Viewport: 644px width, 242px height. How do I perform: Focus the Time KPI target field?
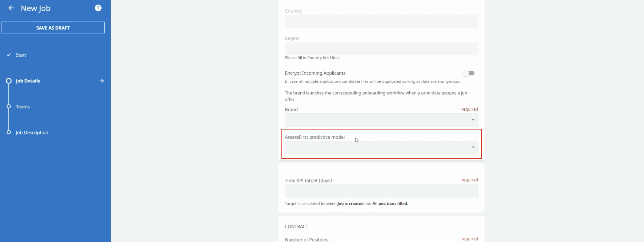381,191
